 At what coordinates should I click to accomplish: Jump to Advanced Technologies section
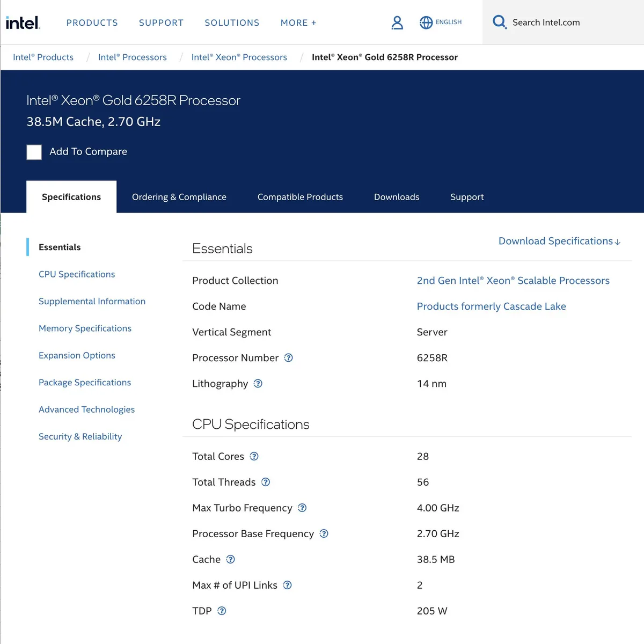tap(86, 409)
